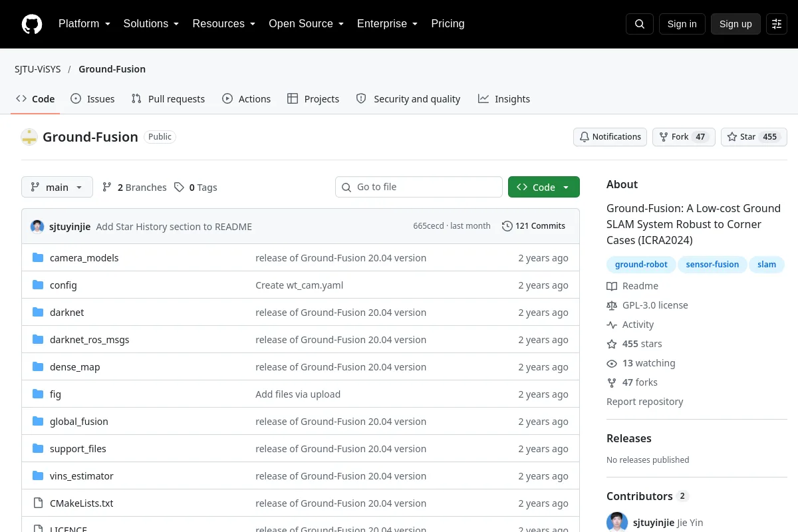
Task: Open the SJTU-ViSYS organization link
Action: 38,69
